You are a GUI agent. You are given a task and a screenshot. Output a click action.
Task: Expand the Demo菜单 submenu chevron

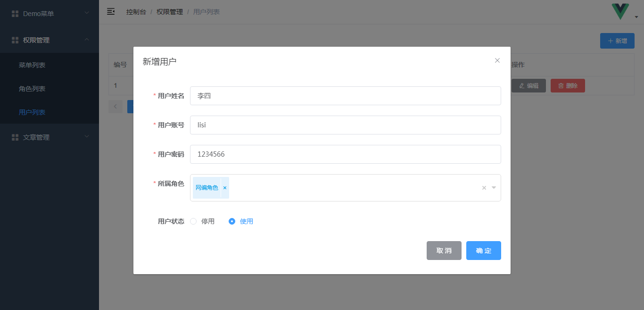coord(87,13)
